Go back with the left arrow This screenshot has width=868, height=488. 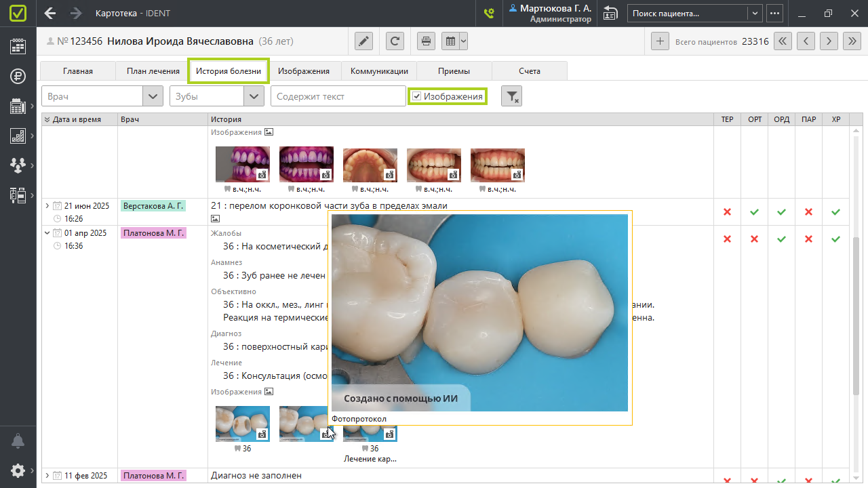50,13
